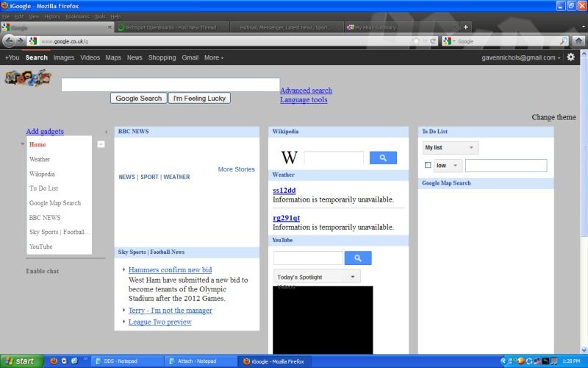Click the I'm Feeling Lucky button

(x=199, y=98)
